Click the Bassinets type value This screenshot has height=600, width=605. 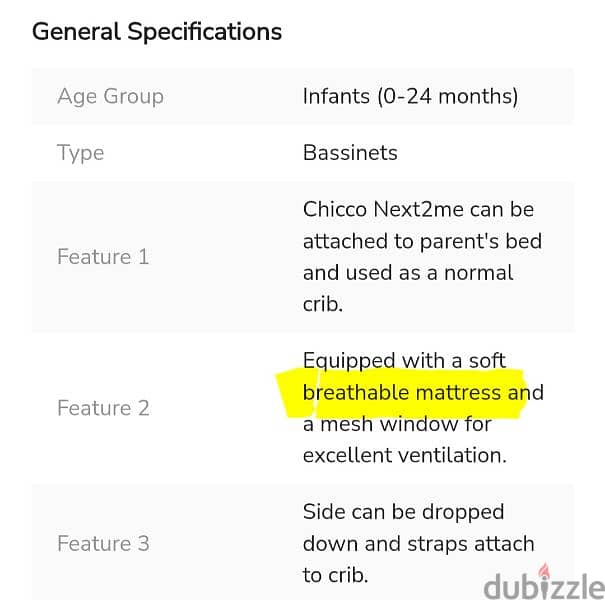pyautogui.click(x=350, y=153)
